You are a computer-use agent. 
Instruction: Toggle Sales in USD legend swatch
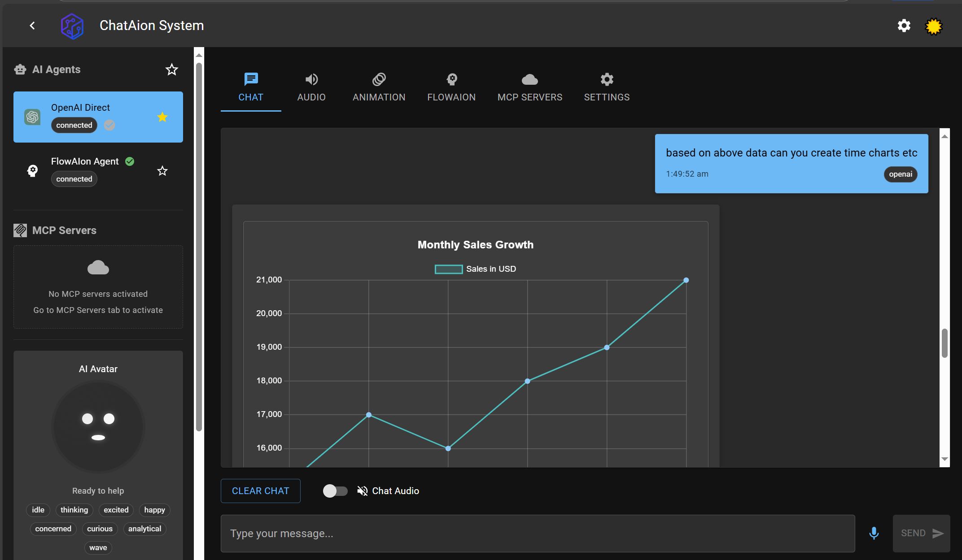pyautogui.click(x=448, y=269)
